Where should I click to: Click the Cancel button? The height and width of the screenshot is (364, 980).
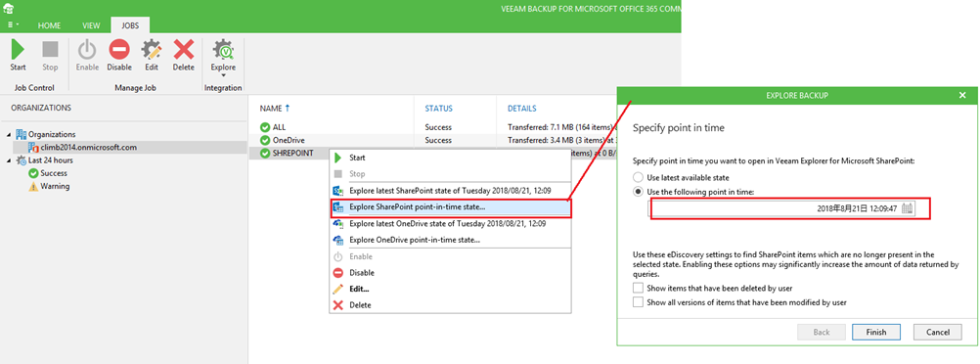938,332
